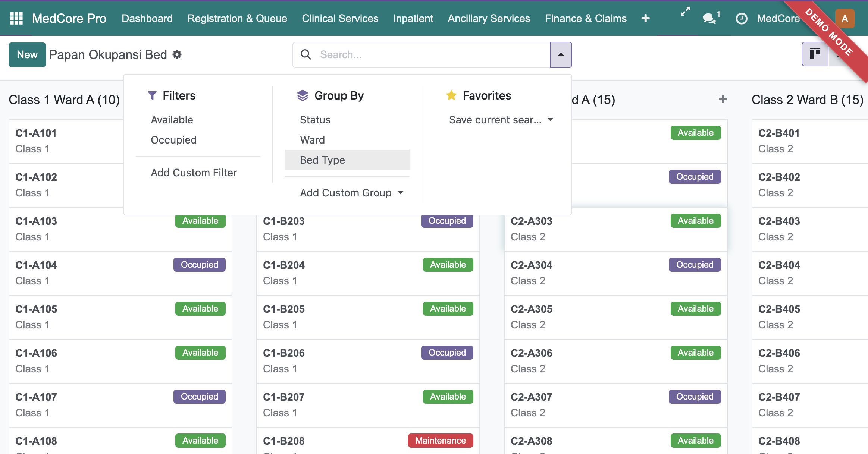Open the apps grid menu icon
Image resolution: width=868 pixels, height=454 pixels.
click(x=16, y=18)
